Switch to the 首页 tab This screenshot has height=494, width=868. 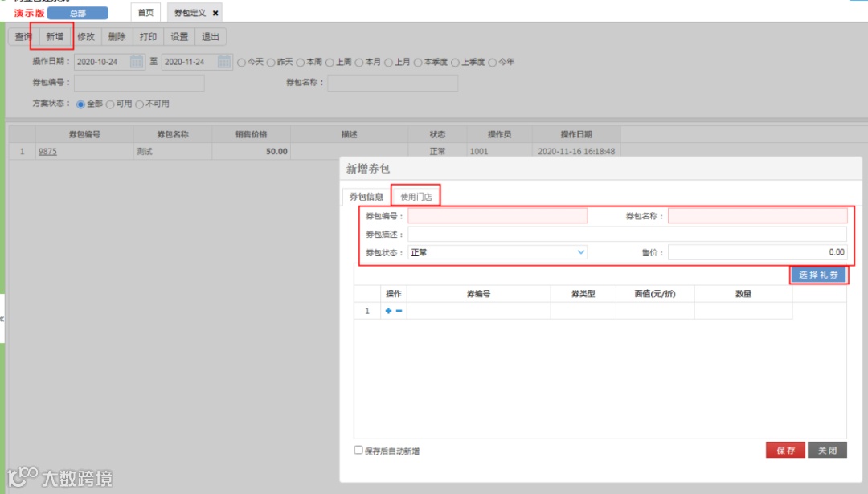pyautogui.click(x=145, y=12)
